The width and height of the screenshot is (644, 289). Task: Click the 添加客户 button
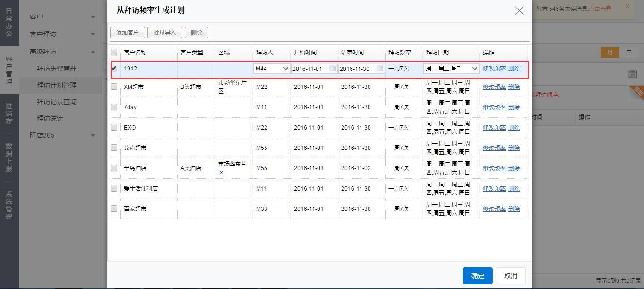pyautogui.click(x=128, y=33)
